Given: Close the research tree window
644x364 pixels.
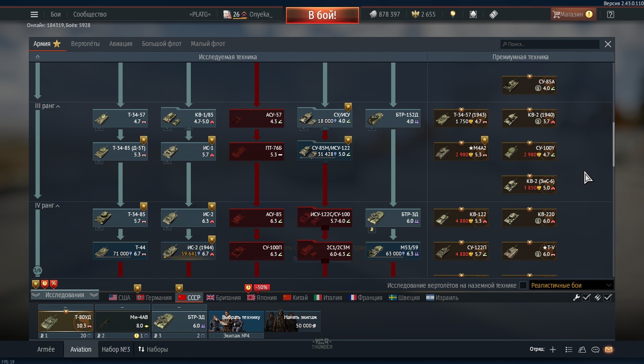Looking at the screenshot, I should click(x=608, y=44).
